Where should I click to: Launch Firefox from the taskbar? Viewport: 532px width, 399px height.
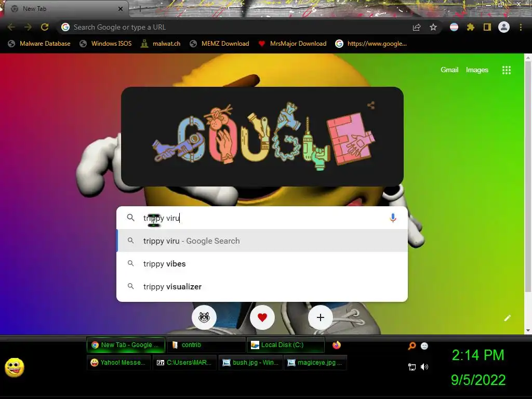pos(336,345)
